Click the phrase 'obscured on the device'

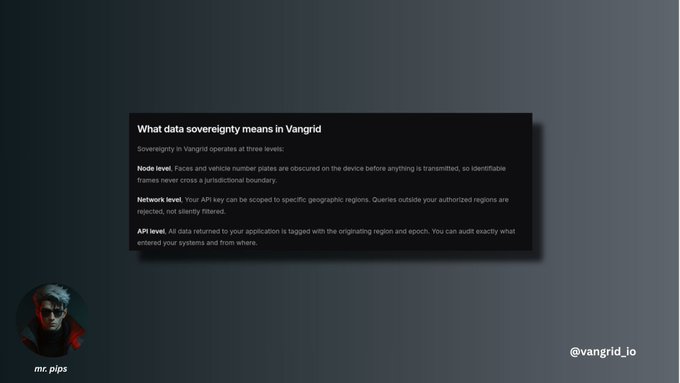click(327, 169)
